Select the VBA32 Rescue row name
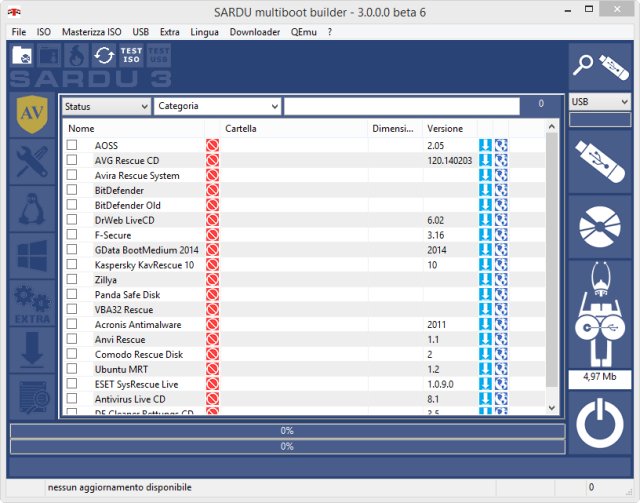 pos(124,310)
